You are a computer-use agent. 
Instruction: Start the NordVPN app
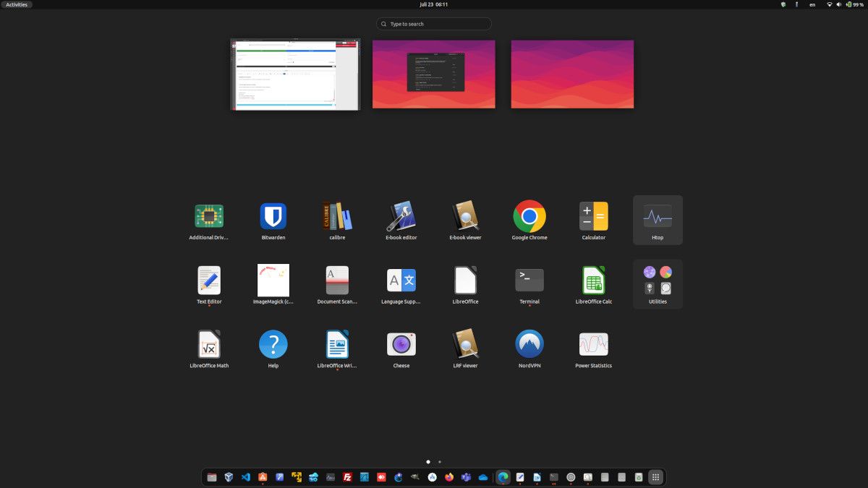[x=529, y=343]
